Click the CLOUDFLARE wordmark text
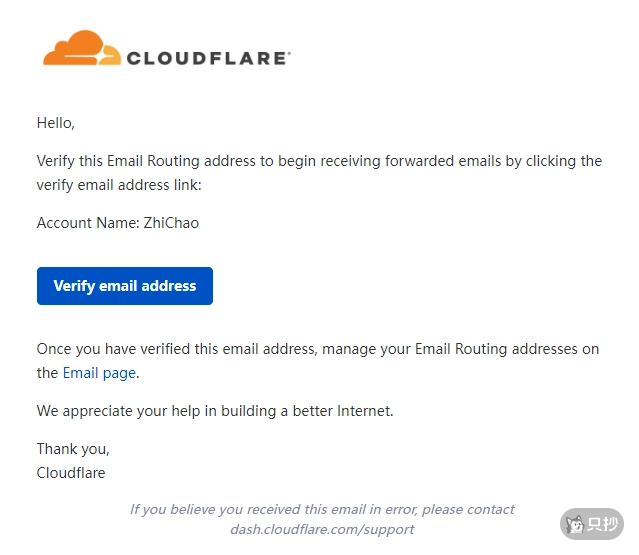Viewport: 639px width, 555px height. coord(208,58)
